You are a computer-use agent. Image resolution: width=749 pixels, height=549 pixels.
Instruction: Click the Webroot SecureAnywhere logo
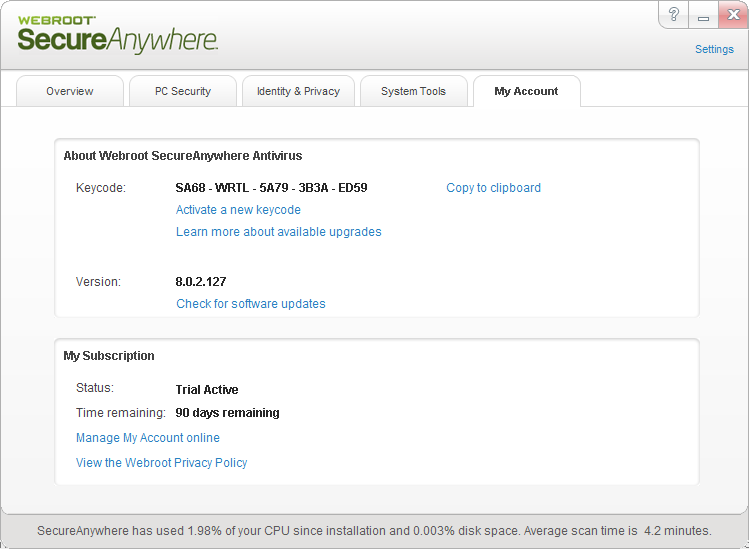(118, 34)
